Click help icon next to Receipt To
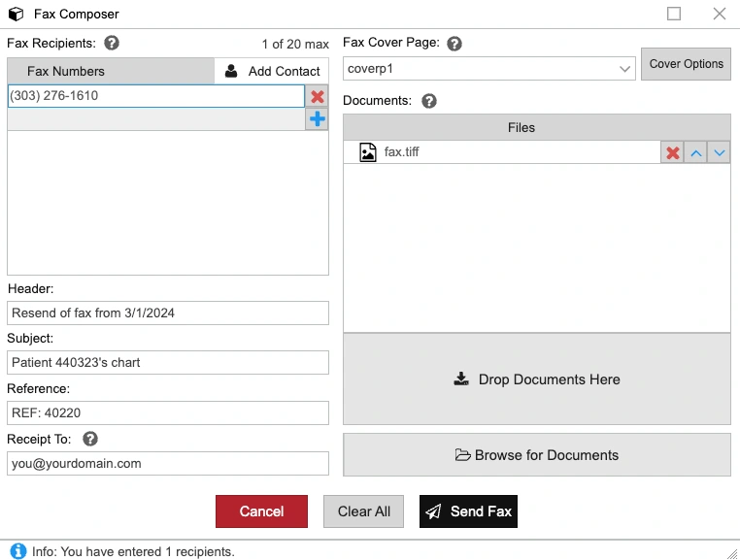The height and width of the screenshot is (560, 740). point(90,440)
